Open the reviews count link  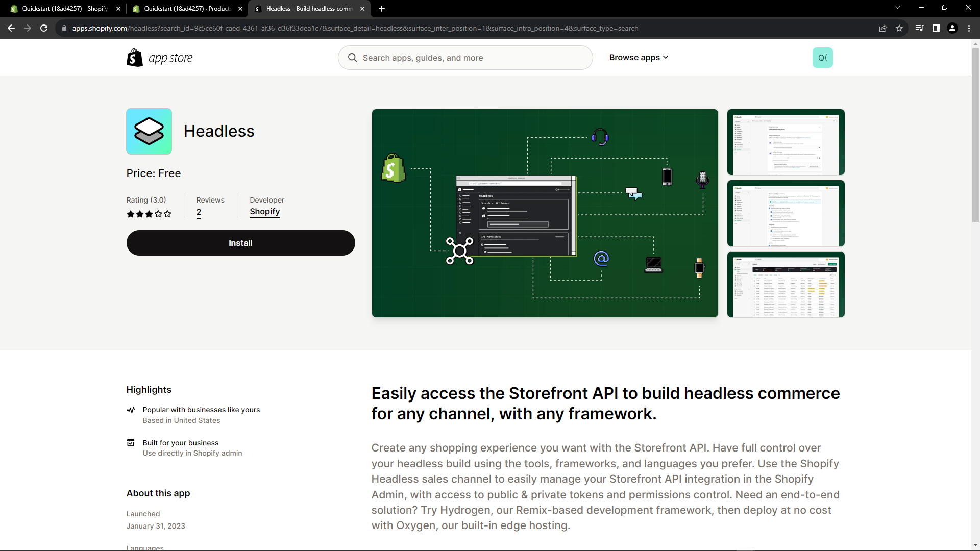199,212
